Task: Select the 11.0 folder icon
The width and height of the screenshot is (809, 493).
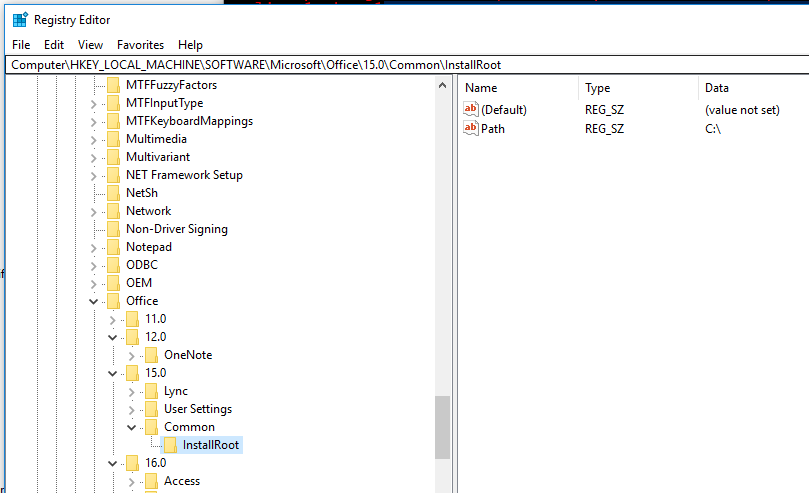Action: (x=133, y=319)
